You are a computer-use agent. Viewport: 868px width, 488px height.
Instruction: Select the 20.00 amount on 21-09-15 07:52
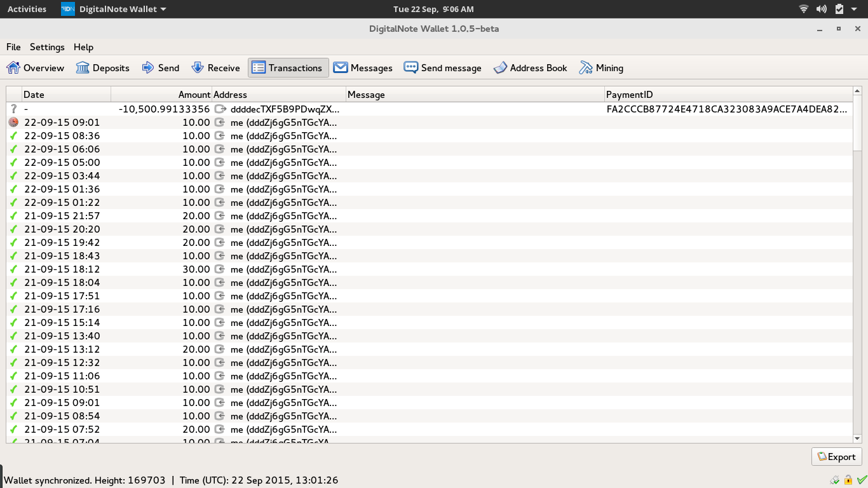pyautogui.click(x=196, y=430)
